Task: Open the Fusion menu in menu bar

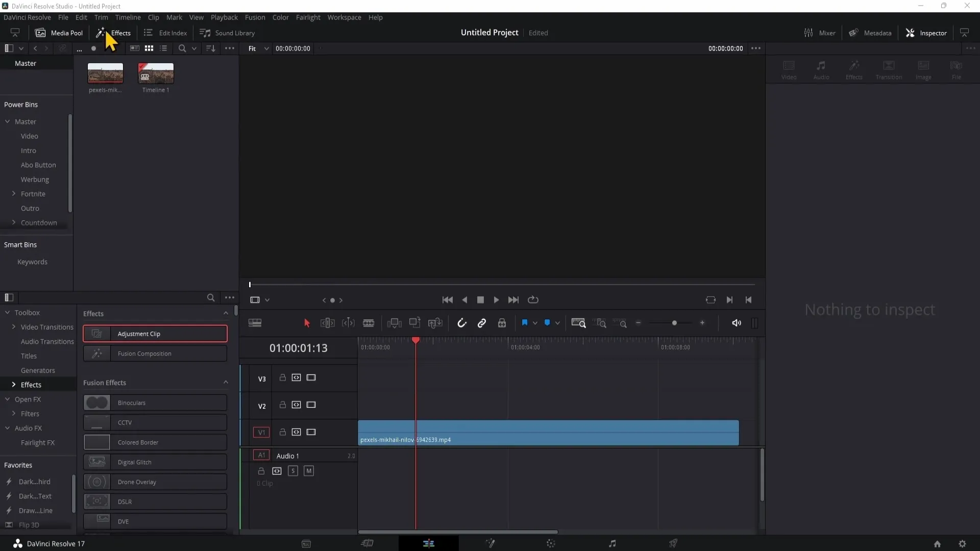Action: coord(255,17)
